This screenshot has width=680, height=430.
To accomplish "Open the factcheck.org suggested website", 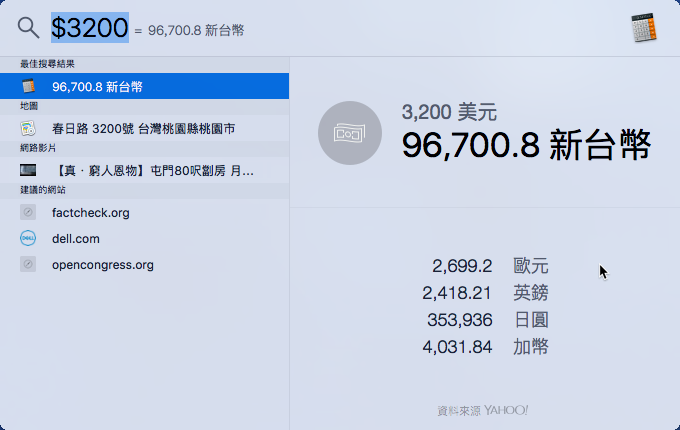I will click(x=144, y=212).
